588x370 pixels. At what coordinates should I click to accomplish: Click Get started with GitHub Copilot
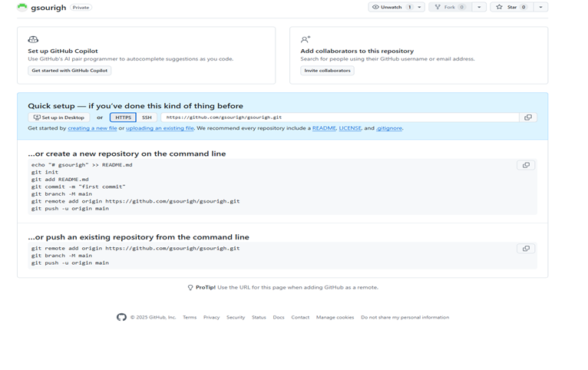click(x=69, y=71)
